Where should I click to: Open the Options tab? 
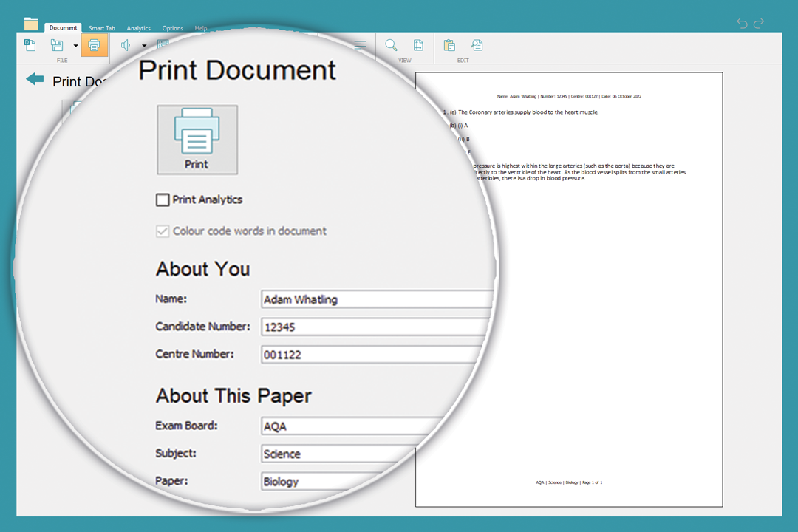tap(173, 28)
